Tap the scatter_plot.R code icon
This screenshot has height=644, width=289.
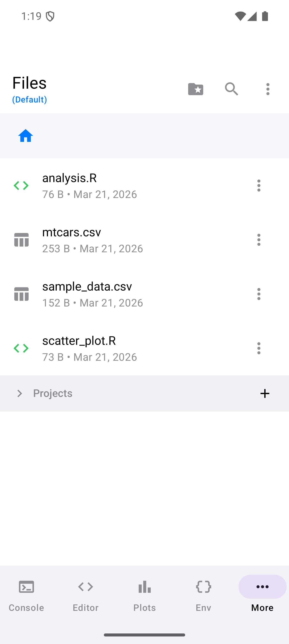(x=21, y=348)
